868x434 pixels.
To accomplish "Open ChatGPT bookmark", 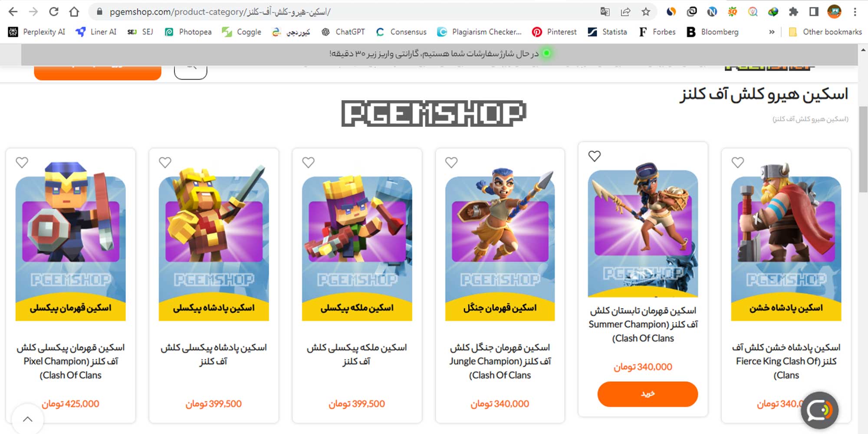I will click(343, 32).
